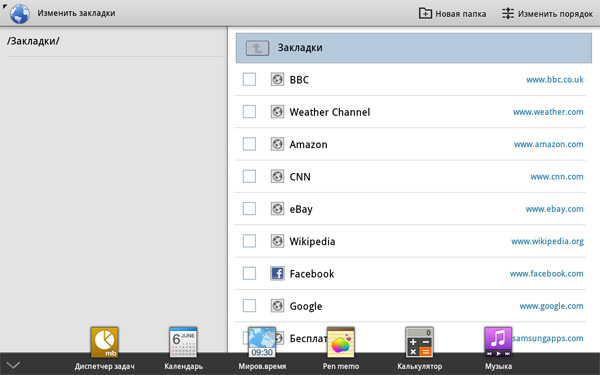600x375 pixels.
Task: Click the Facebook bookmark favicon
Action: 277,274
